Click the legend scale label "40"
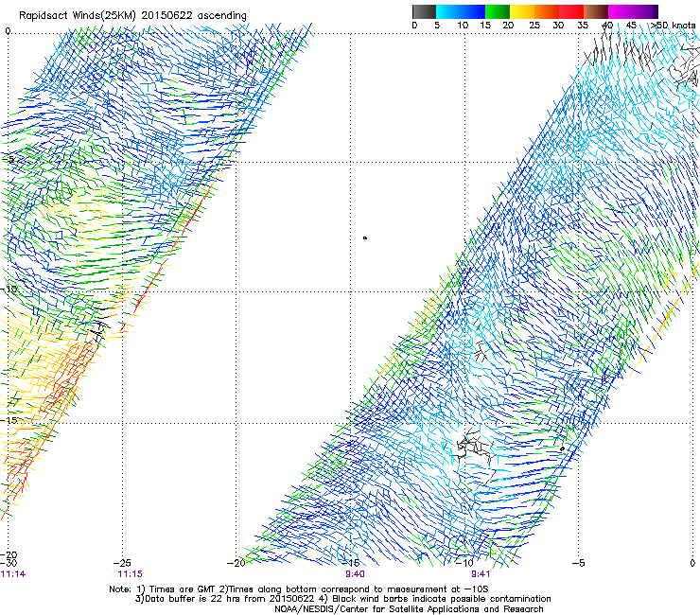 tap(607, 25)
